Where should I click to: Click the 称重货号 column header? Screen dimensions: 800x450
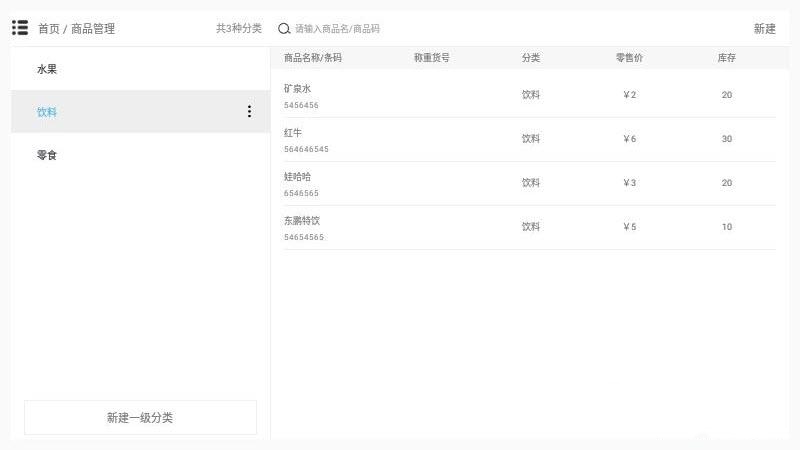[431, 58]
